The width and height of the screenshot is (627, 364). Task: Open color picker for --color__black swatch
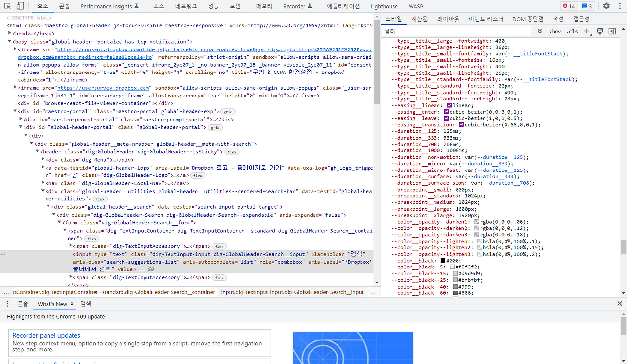coord(443,261)
